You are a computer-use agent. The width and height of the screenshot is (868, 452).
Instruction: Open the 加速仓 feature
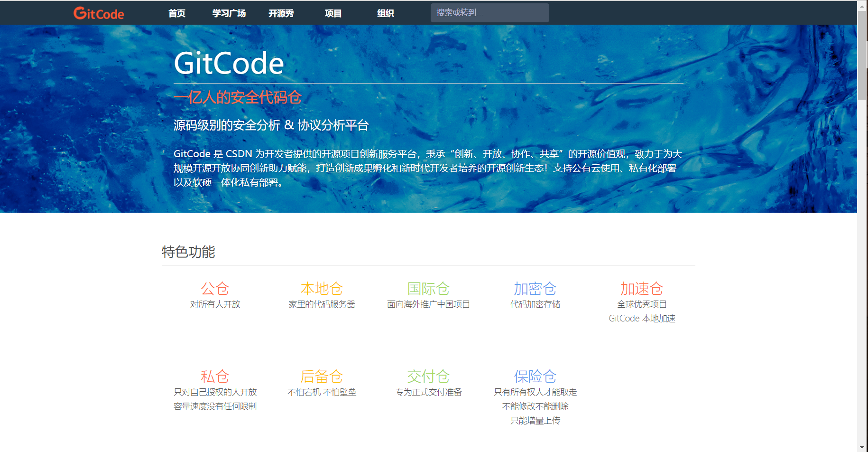pyautogui.click(x=642, y=288)
